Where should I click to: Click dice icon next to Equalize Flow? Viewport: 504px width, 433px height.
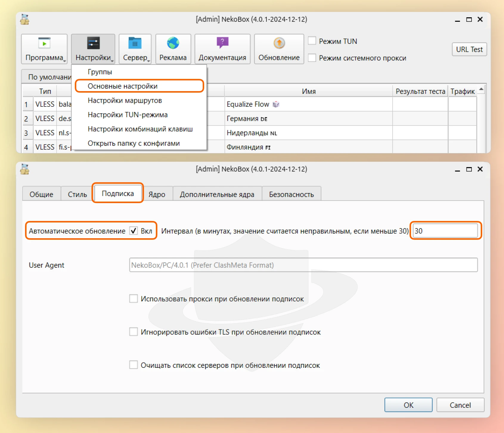click(276, 104)
